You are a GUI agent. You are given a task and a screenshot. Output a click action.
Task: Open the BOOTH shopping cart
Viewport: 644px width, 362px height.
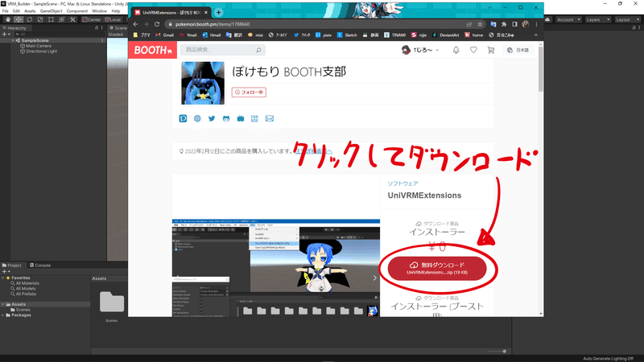(491, 50)
